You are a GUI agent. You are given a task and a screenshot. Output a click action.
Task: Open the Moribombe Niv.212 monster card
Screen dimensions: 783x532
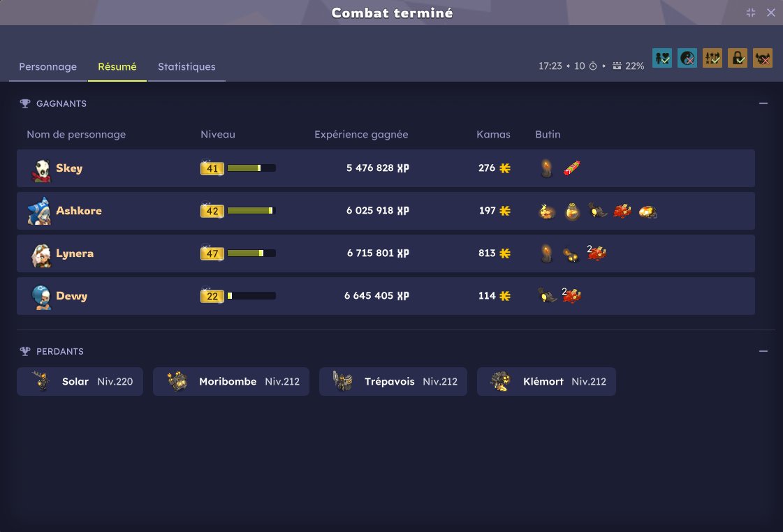(231, 382)
